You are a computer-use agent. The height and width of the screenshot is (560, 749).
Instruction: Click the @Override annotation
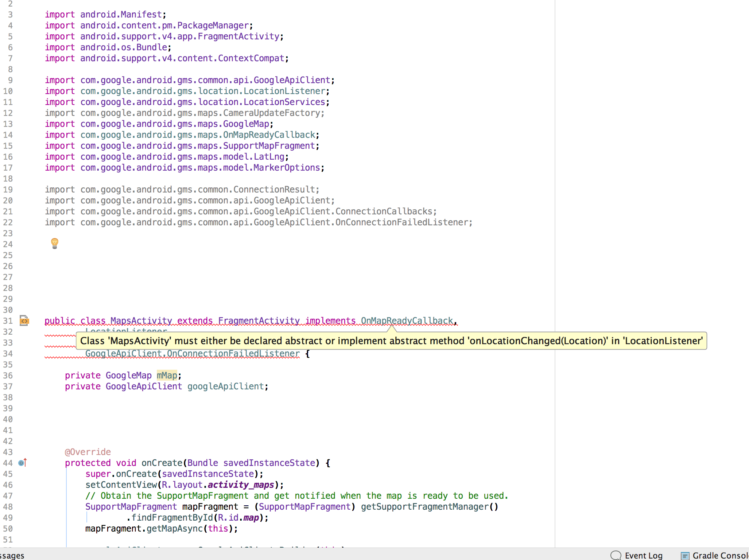click(x=88, y=452)
